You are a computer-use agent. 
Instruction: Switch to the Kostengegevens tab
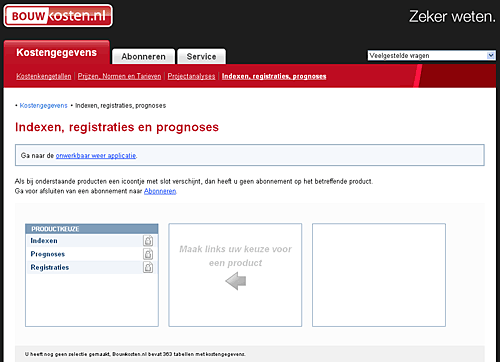(x=57, y=52)
